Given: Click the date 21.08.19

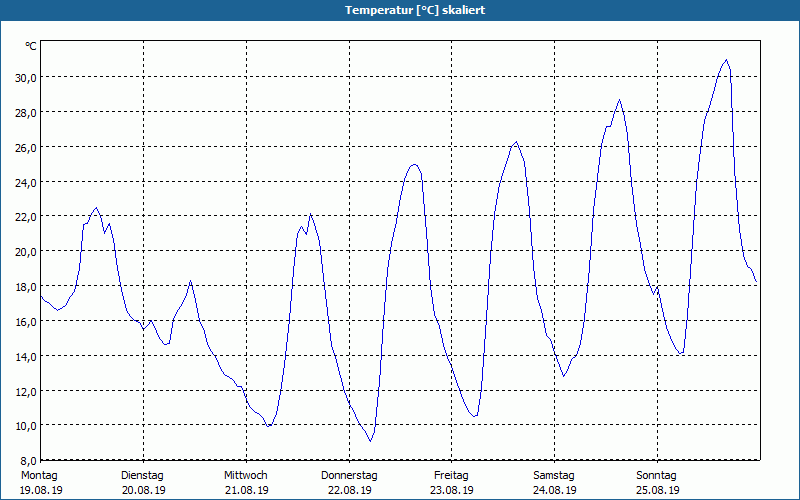Looking at the screenshot, I should click(247, 490).
